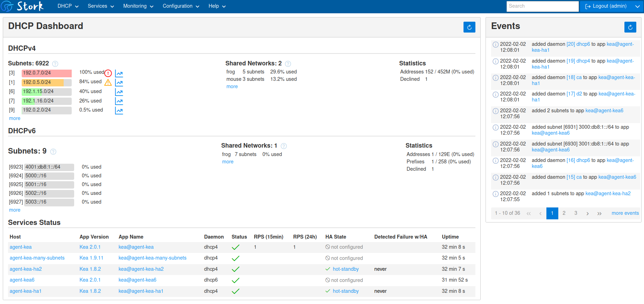This screenshot has width=644, height=304.
Task: Open the usage chart for subnet 192.0.7.0/24
Action: point(119,73)
